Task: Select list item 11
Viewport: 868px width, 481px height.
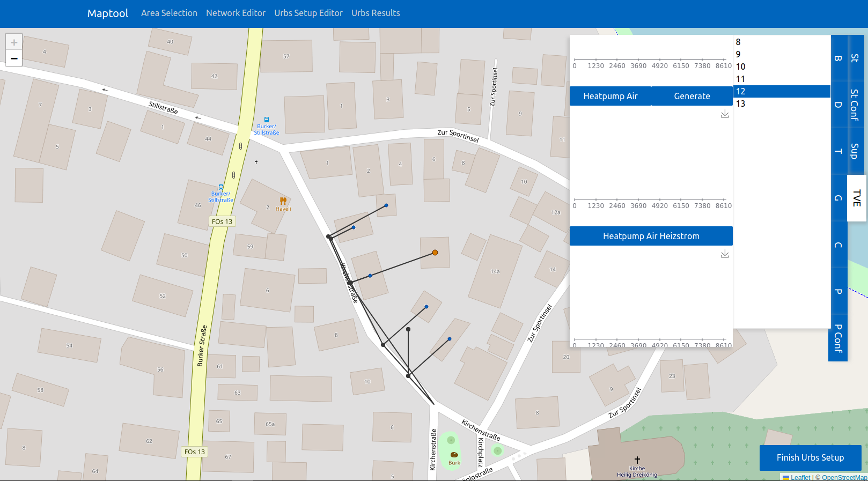Action: point(782,79)
